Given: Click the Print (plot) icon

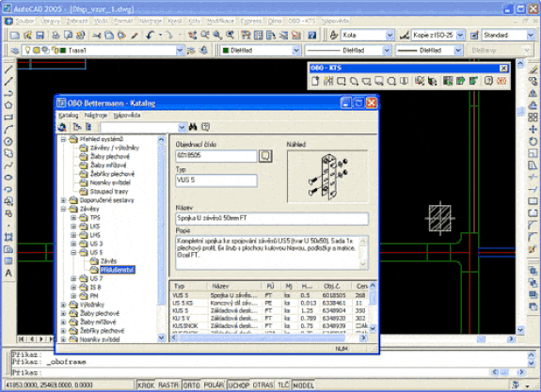Looking at the screenshot, I should (x=56, y=35).
